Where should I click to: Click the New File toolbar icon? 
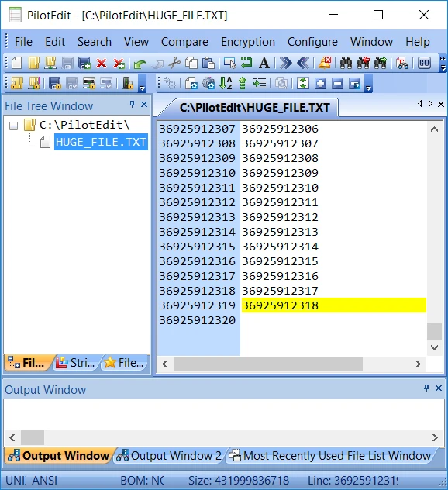pyautogui.click(x=17, y=63)
